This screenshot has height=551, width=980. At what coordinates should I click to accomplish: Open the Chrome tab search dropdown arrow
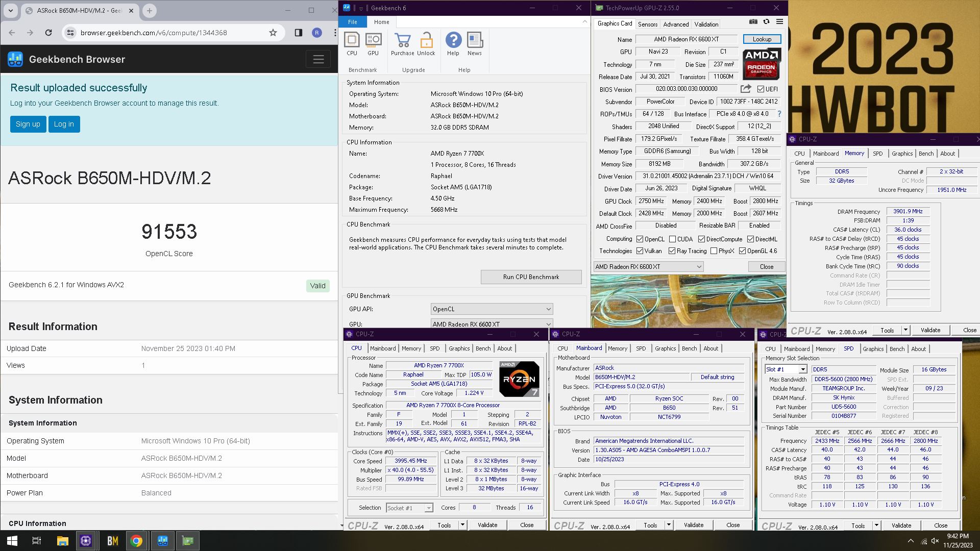(x=11, y=10)
